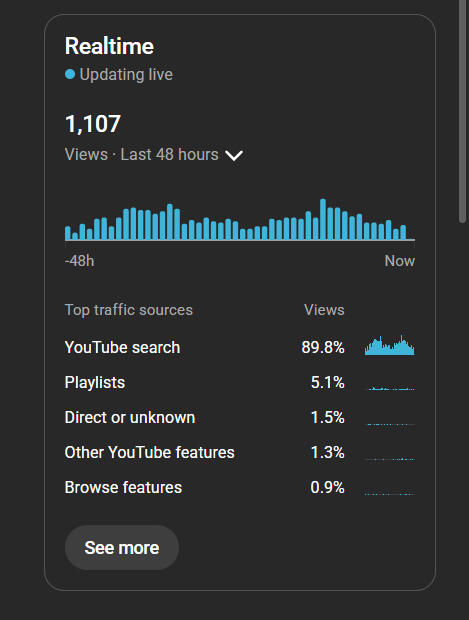Select the Playlists traffic source

coord(95,382)
